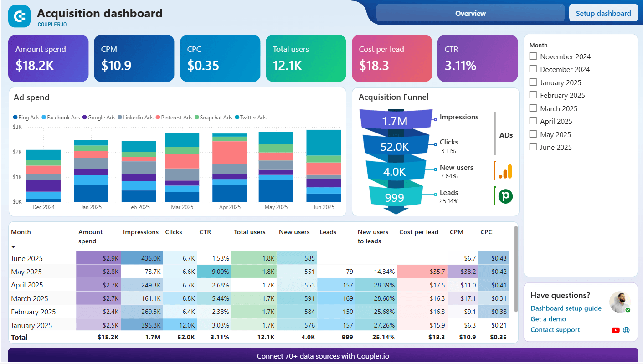The height and width of the screenshot is (364, 643).
Task: Click the 435.0K impressions cell
Action: pos(142,258)
